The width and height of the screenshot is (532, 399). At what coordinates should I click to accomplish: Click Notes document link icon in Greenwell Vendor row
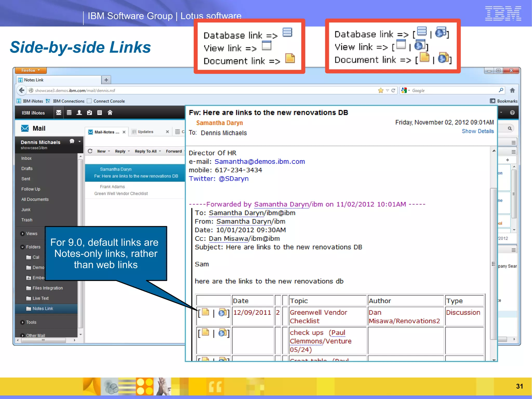pos(205,312)
